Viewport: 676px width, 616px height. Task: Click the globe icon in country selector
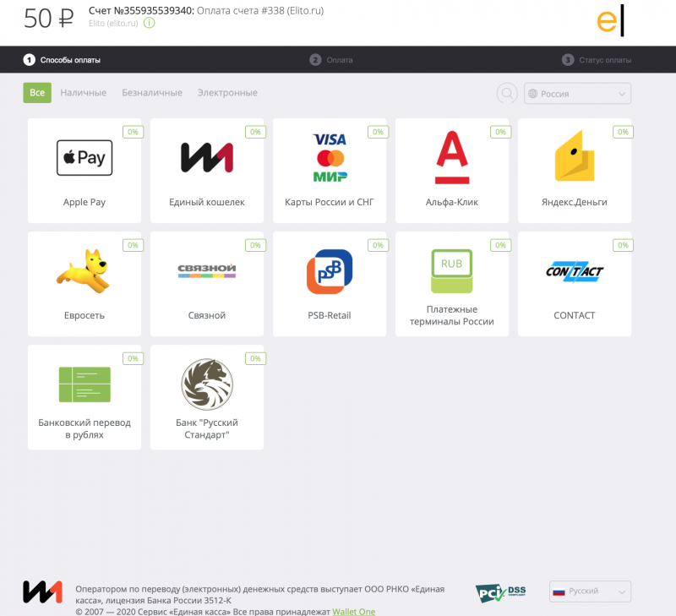pos(533,94)
